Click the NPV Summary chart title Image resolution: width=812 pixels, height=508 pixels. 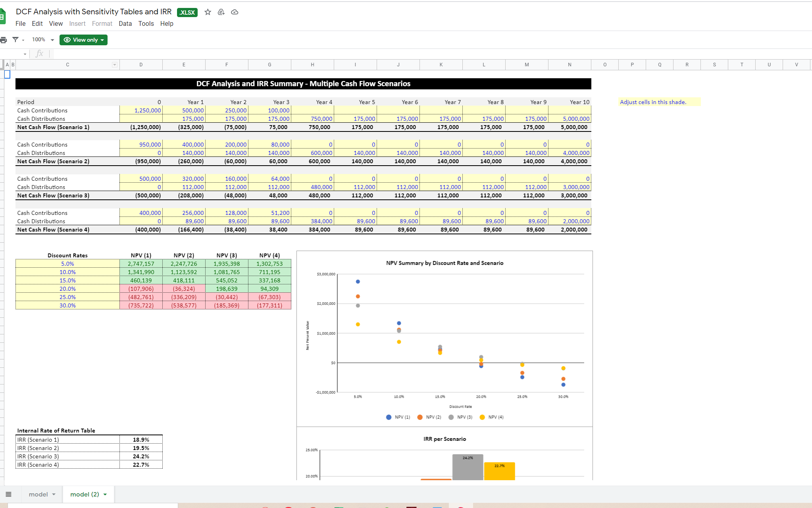point(444,263)
